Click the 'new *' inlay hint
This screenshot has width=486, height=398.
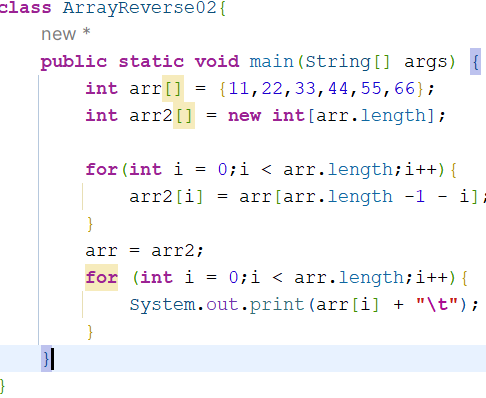(x=66, y=34)
